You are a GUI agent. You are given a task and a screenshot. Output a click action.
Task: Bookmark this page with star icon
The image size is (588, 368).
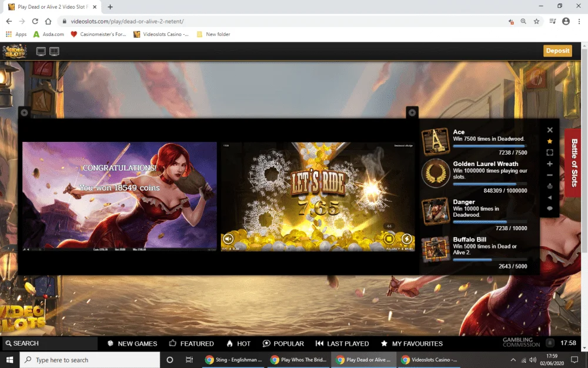coord(537,21)
